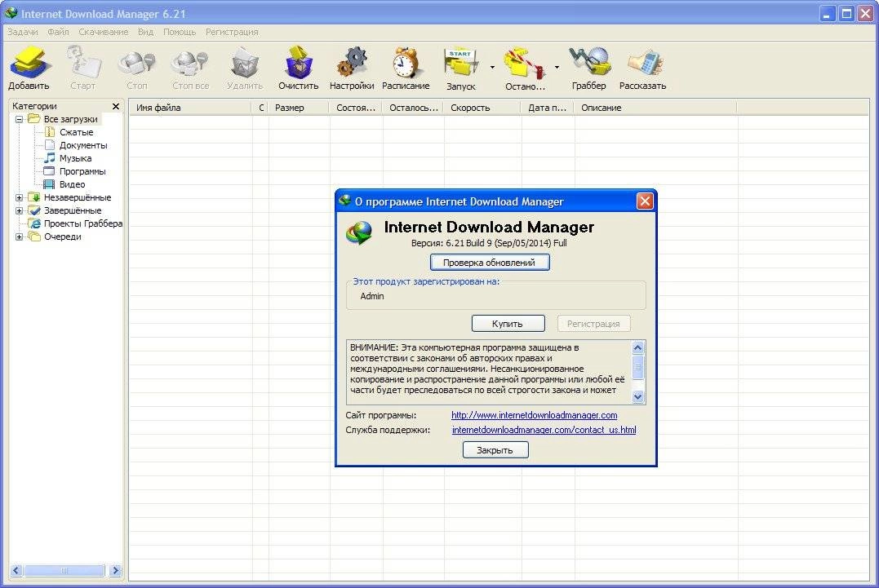Click the license text scrollbar up arrow
This screenshot has height=588, width=879.
(637, 347)
